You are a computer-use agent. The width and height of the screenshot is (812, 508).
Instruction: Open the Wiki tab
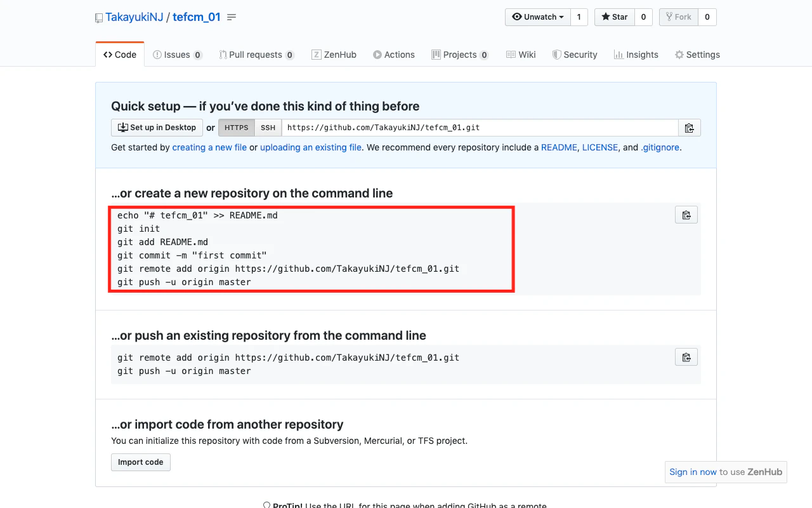(x=521, y=55)
